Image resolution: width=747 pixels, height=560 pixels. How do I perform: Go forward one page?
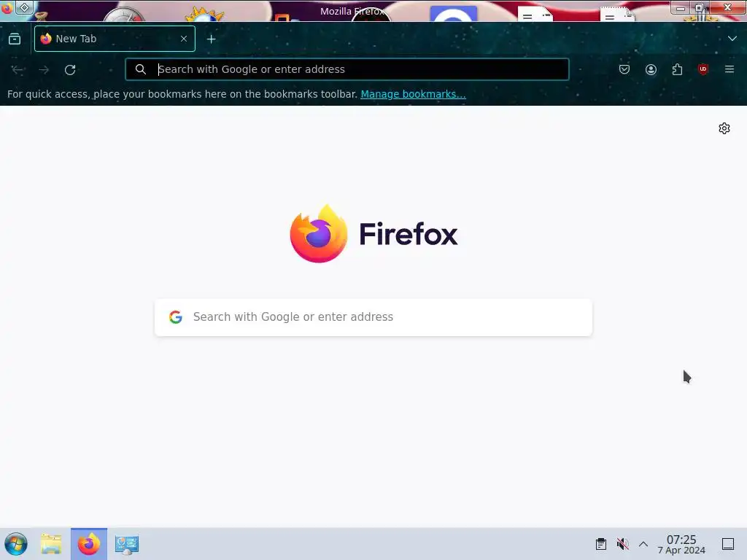44,70
